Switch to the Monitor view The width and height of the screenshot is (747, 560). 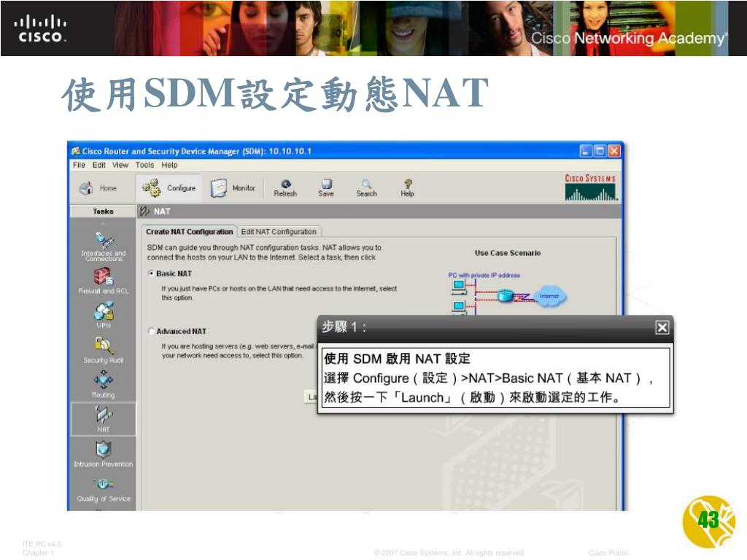233,188
